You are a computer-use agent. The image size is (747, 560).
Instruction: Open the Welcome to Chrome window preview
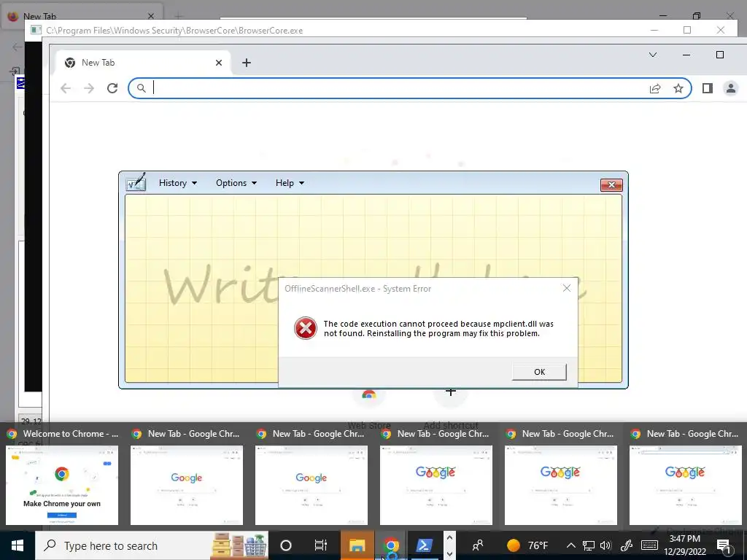tap(62, 477)
